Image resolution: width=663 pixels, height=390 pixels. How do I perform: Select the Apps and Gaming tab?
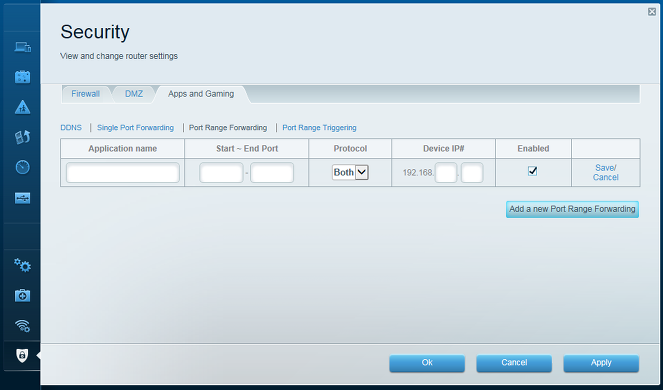(x=201, y=94)
